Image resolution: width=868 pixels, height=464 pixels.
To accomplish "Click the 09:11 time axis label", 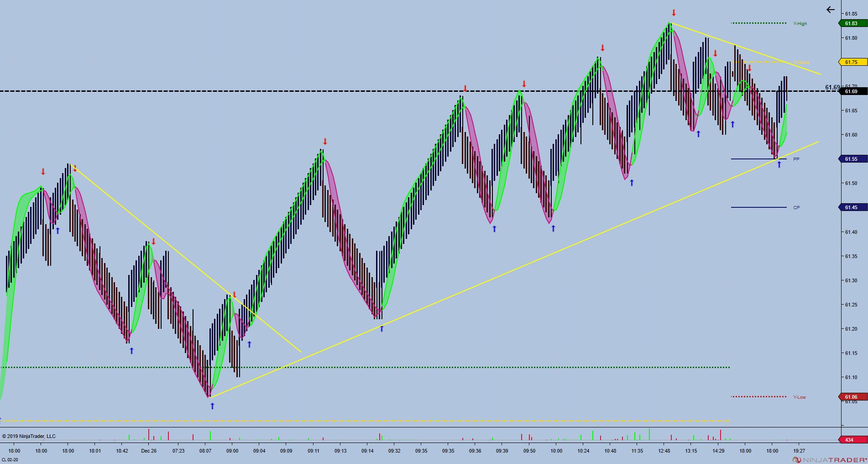I will tap(314, 451).
